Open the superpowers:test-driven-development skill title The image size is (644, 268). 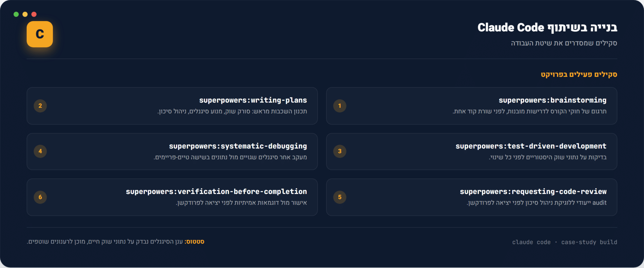(531, 146)
